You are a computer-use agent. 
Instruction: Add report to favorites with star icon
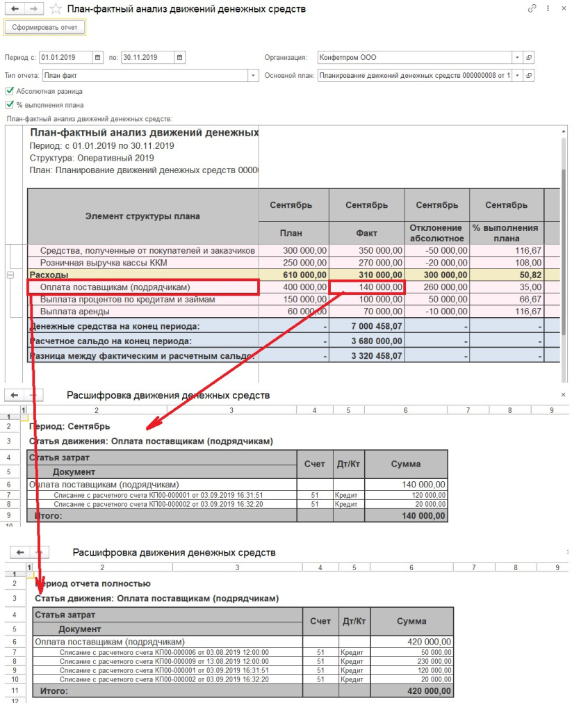point(56,9)
